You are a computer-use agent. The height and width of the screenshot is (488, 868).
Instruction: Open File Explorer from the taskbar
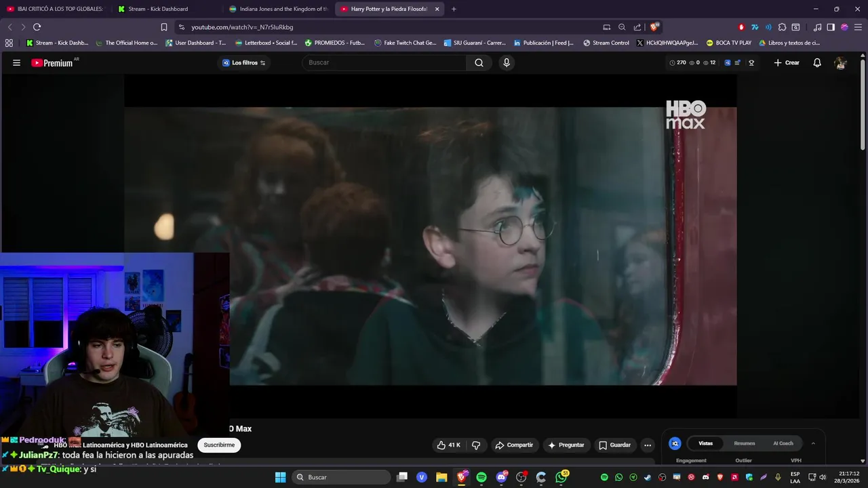[441, 477]
